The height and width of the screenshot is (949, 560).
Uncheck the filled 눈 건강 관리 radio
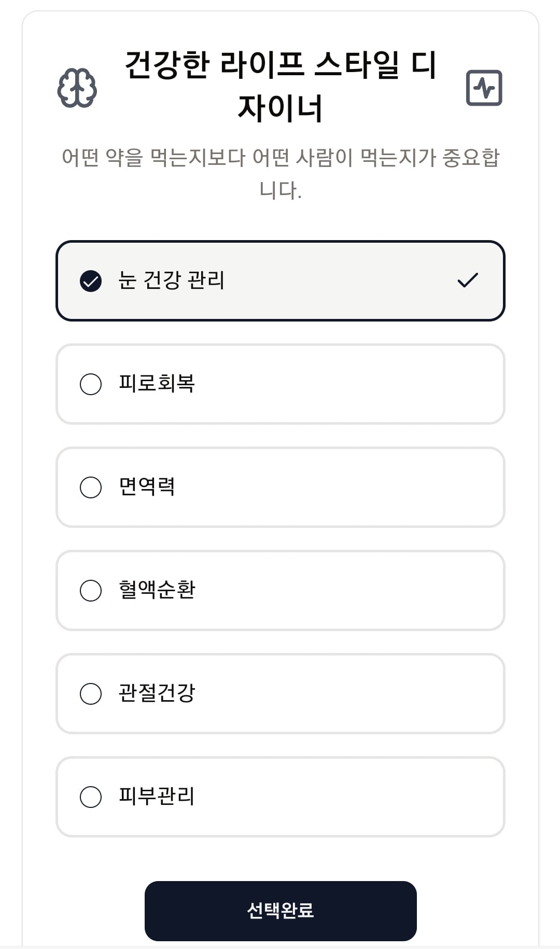91,281
